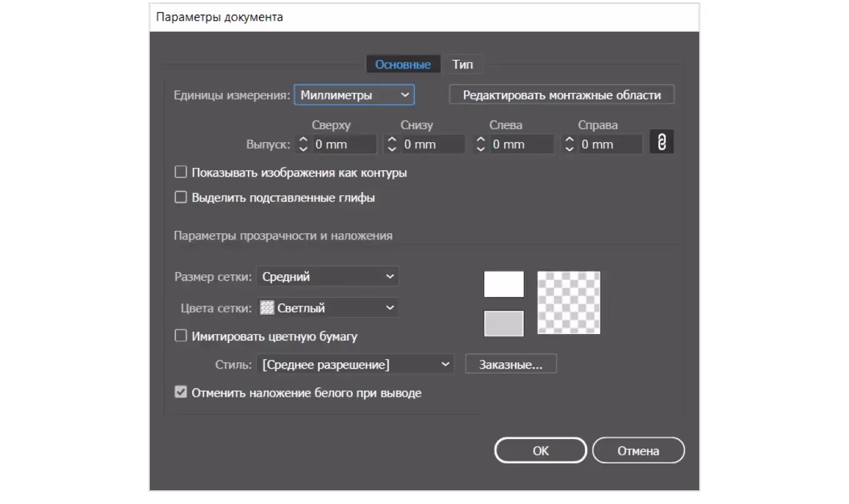Click the Слева bleed stepper arrows
849x504 pixels.
coord(480,144)
